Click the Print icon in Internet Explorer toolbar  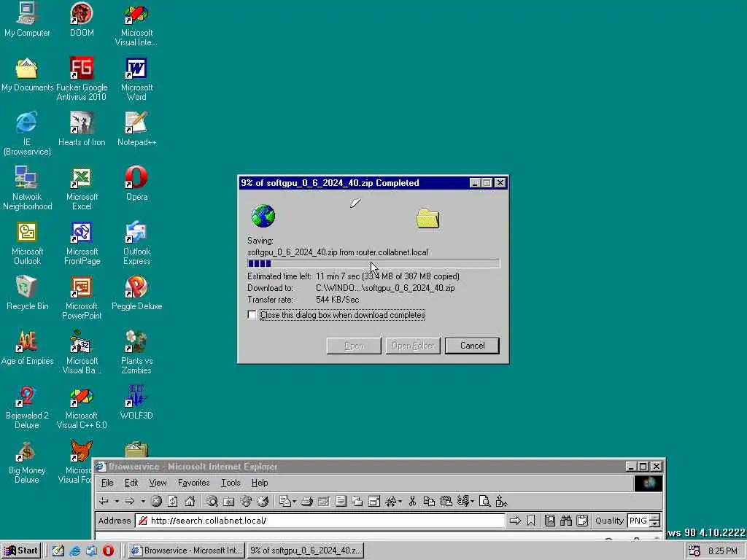[x=307, y=501]
